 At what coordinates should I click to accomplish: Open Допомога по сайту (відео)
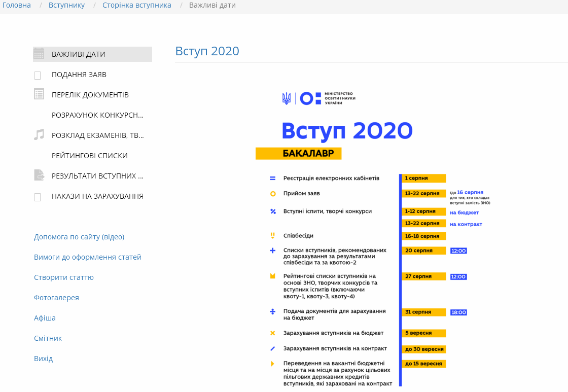pyautogui.click(x=79, y=237)
